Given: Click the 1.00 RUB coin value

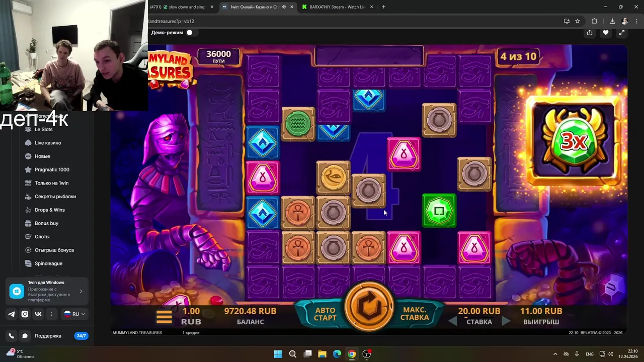Looking at the screenshot, I should pos(191,316).
